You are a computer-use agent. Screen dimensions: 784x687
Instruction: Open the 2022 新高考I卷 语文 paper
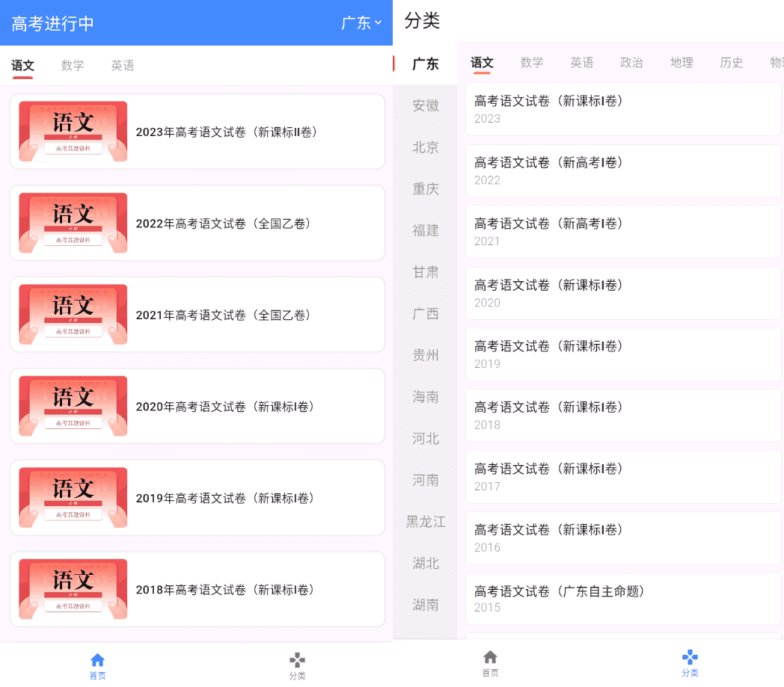coord(622,170)
